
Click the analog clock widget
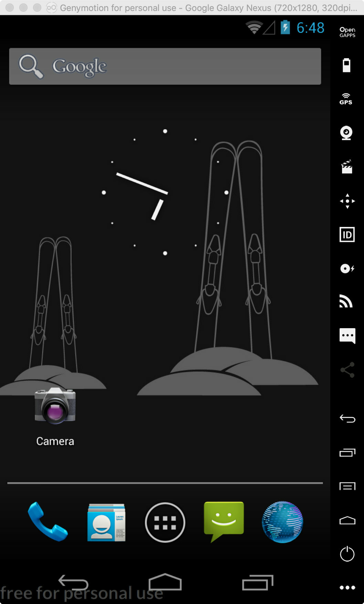point(165,192)
